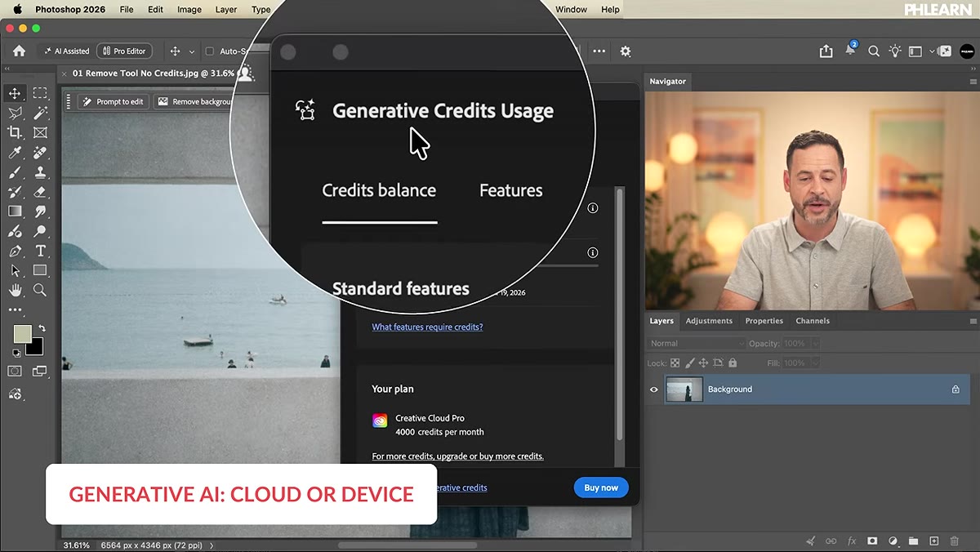The height and width of the screenshot is (552, 980).
Task: Toggle Quick Mask mode
Action: [x=15, y=372]
